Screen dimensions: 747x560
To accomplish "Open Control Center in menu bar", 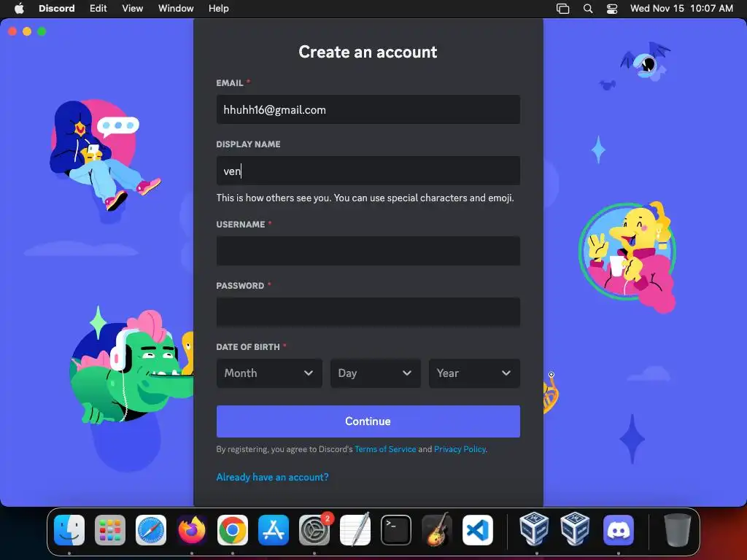I will (x=612, y=9).
